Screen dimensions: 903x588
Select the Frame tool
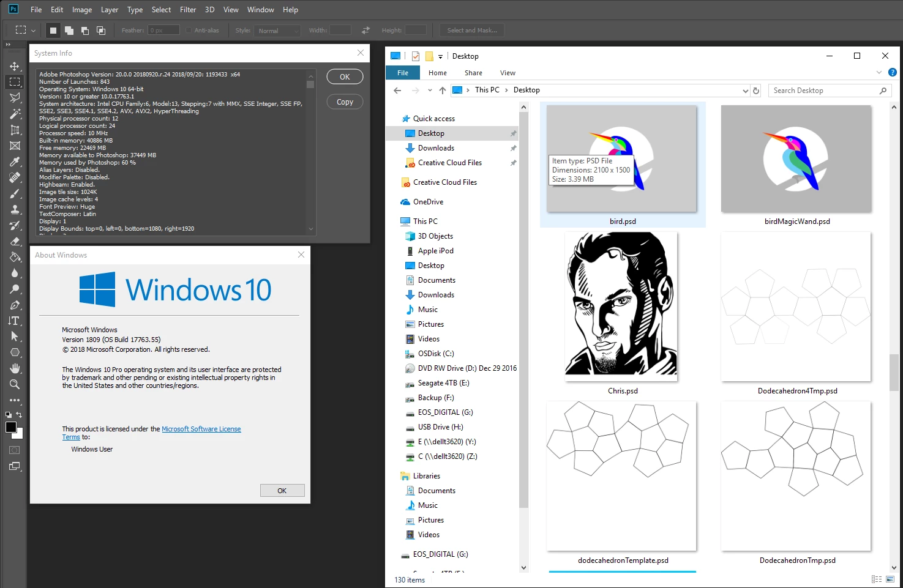pyautogui.click(x=15, y=146)
